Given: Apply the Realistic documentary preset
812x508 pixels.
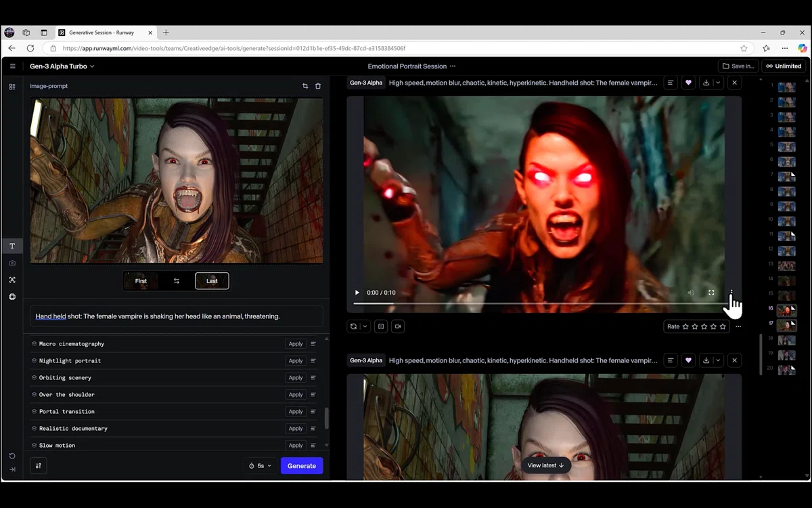Looking at the screenshot, I should click(296, 429).
